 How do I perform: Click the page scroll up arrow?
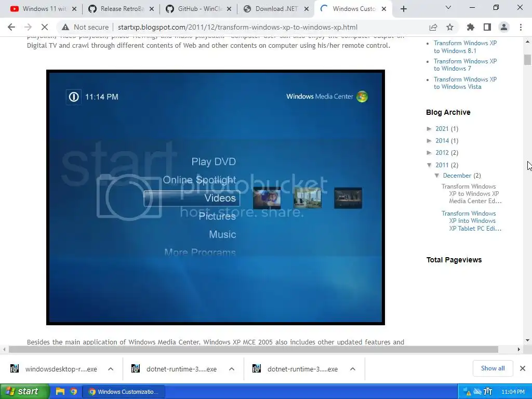point(527,42)
